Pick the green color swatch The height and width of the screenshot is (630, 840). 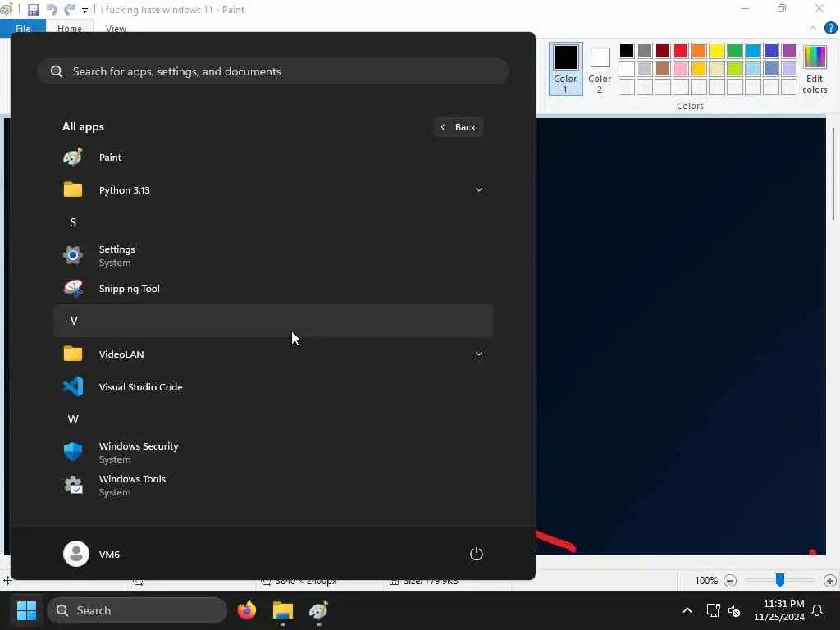click(734, 51)
